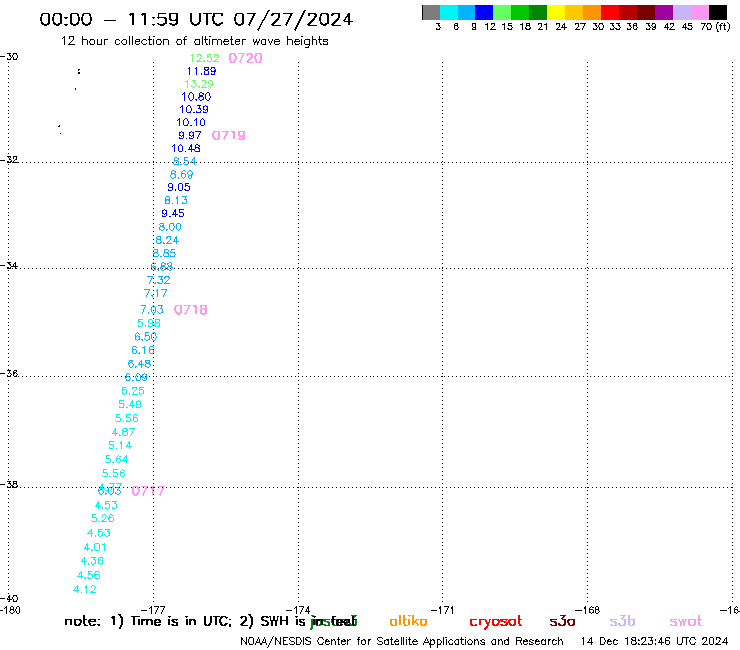Click the wave height value 6.50

pos(145,337)
